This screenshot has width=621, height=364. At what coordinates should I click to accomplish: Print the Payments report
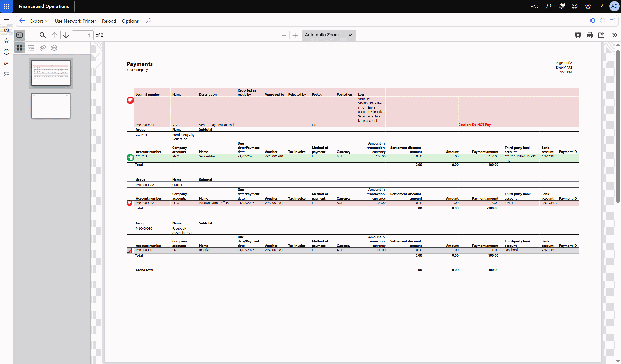click(590, 35)
